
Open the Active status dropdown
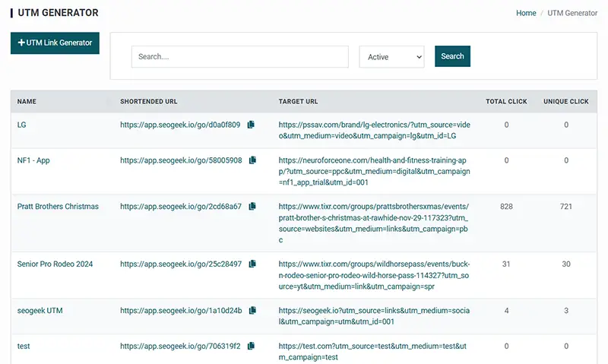pos(391,56)
